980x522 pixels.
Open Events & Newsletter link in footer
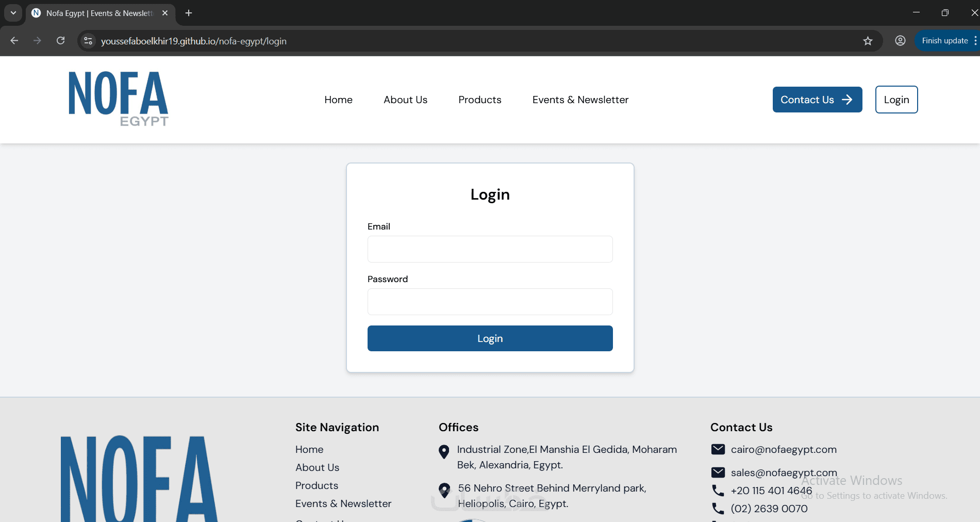[343, 503]
